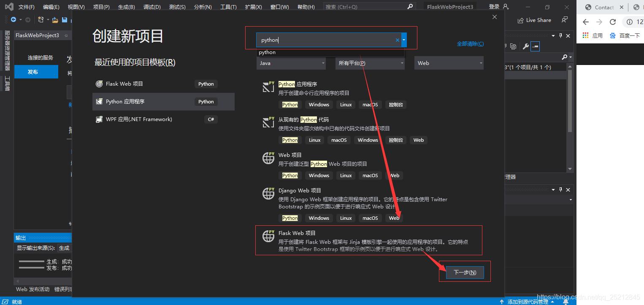The image size is (644, 305).
Task: Click the 全部清除(C) link
Action: tap(470, 44)
